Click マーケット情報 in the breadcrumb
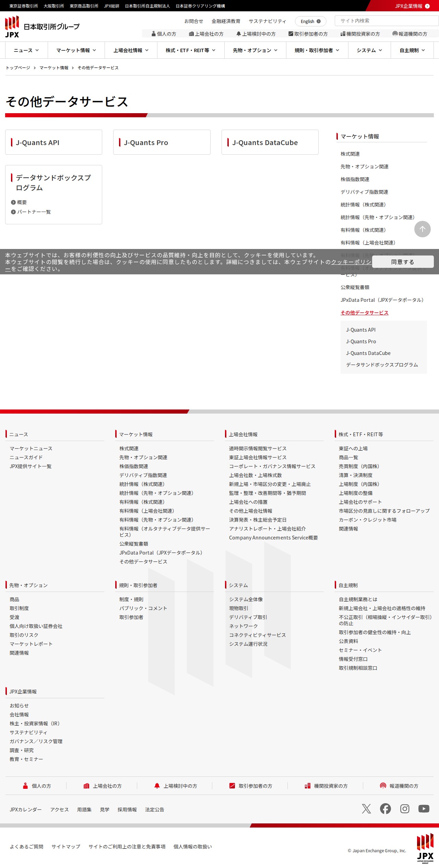Screen dimensions: 439x868 point(54,68)
